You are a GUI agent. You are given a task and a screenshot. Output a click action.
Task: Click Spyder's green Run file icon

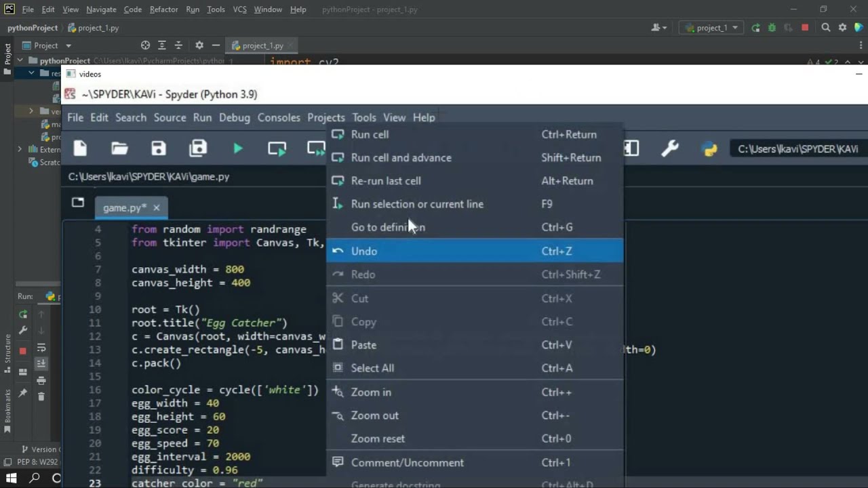238,148
